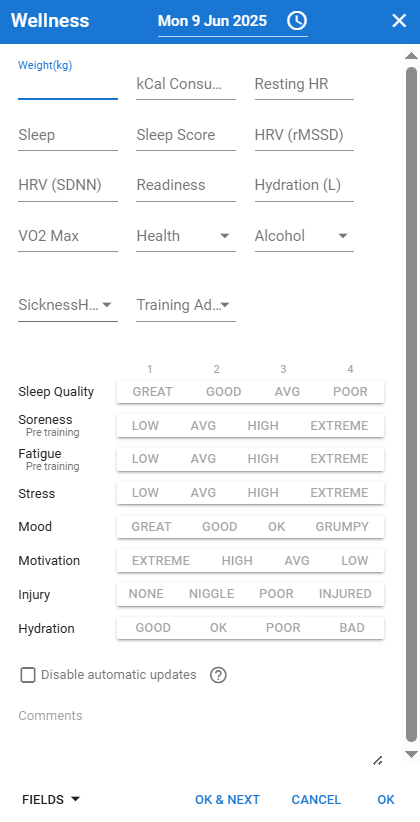Click the OK & NEXT button
This screenshot has height=822, width=420.
pos(228,799)
